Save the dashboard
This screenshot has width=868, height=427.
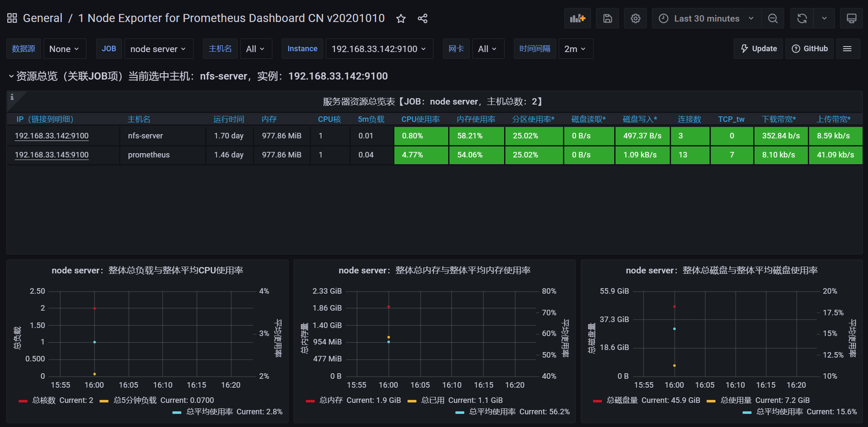607,18
